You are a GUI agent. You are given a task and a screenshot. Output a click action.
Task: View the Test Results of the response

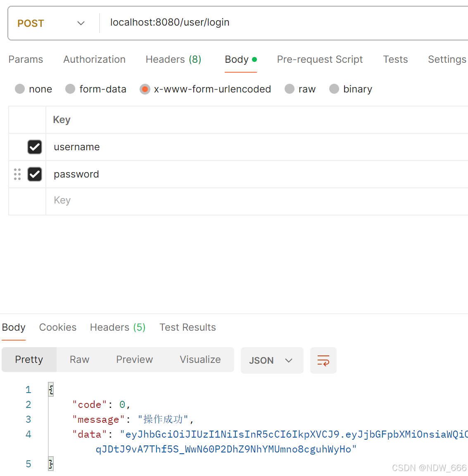click(x=188, y=327)
